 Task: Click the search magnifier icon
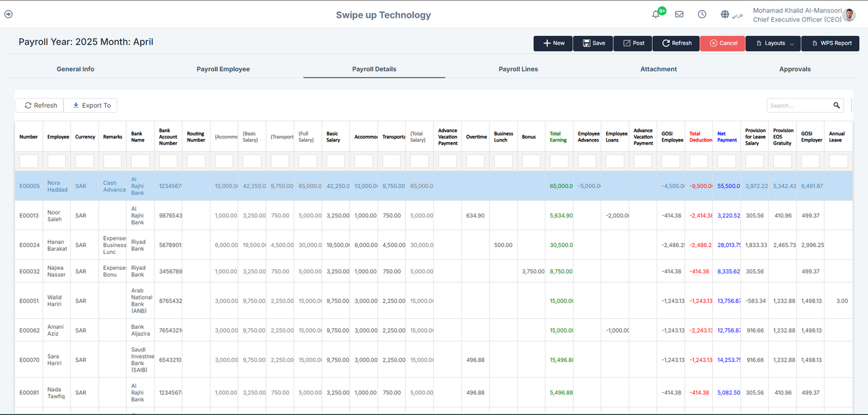pyautogui.click(x=836, y=105)
